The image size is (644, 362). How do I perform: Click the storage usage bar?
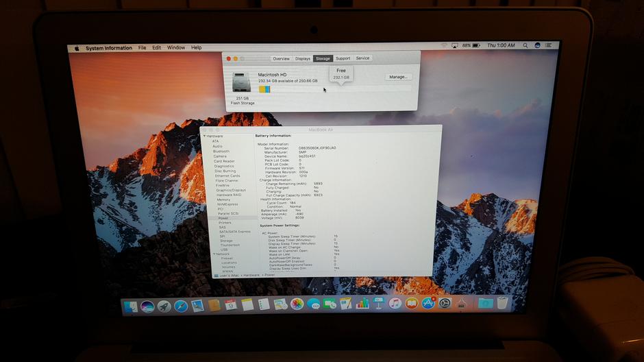[335, 89]
